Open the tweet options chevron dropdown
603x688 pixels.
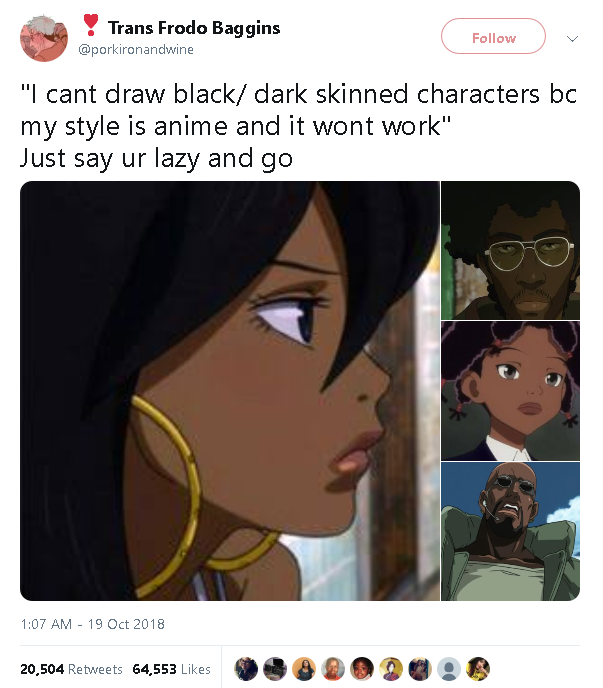(572, 39)
